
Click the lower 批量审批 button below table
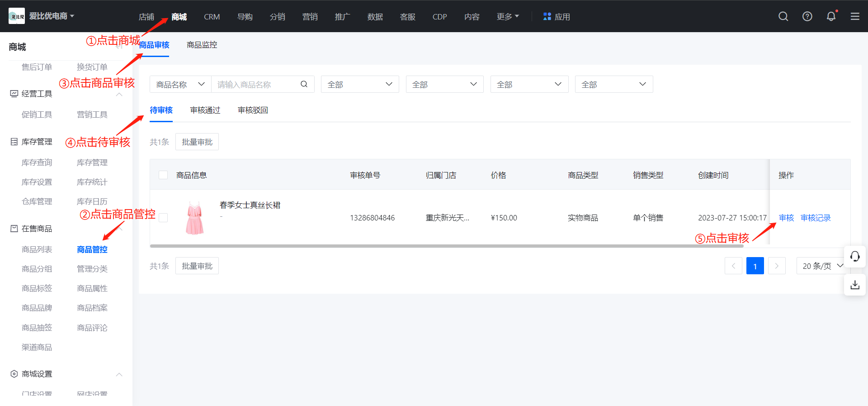point(197,266)
